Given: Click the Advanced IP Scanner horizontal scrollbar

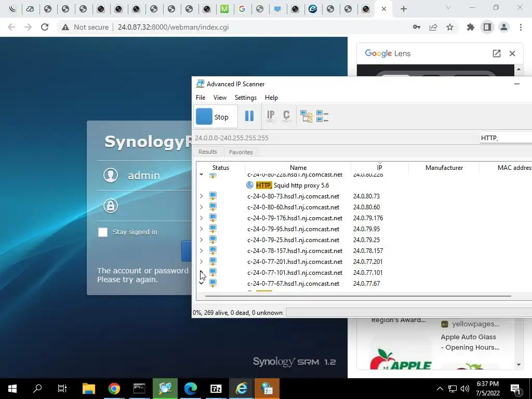Looking at the screenshot, I should tap(358, 296).
